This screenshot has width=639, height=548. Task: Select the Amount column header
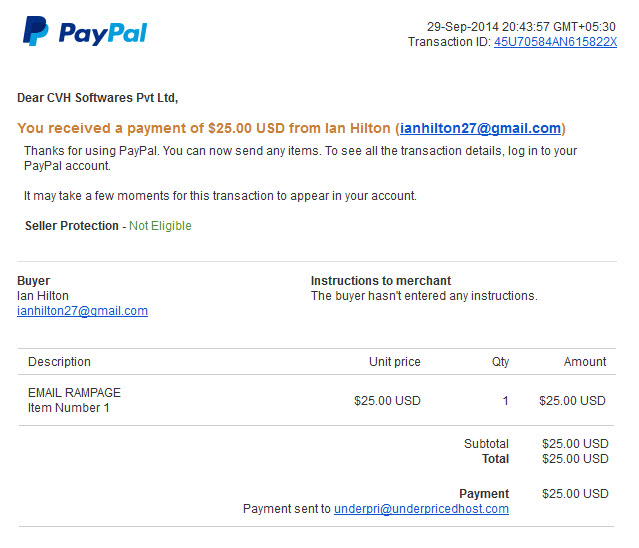coord(585,362)
